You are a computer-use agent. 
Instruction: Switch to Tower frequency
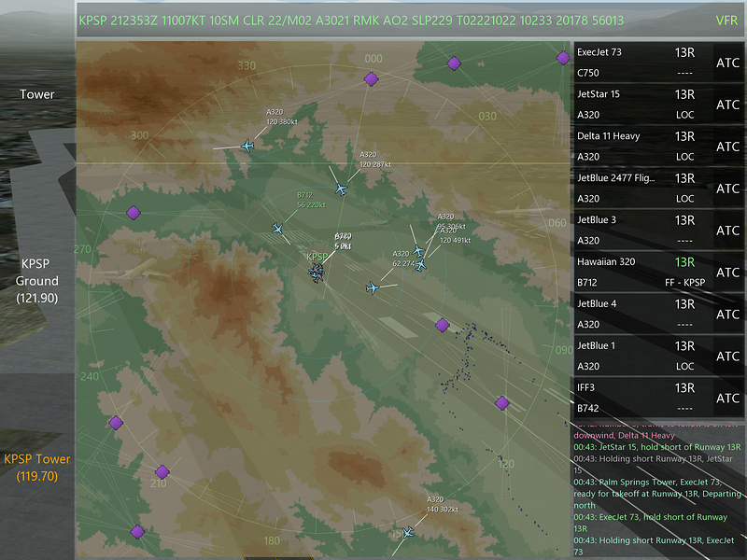click(37, 94)
